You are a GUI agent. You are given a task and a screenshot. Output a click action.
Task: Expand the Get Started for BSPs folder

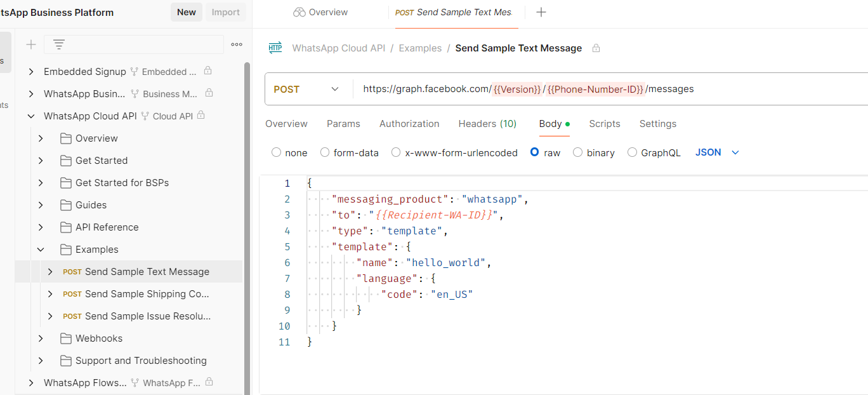point(41,183)
